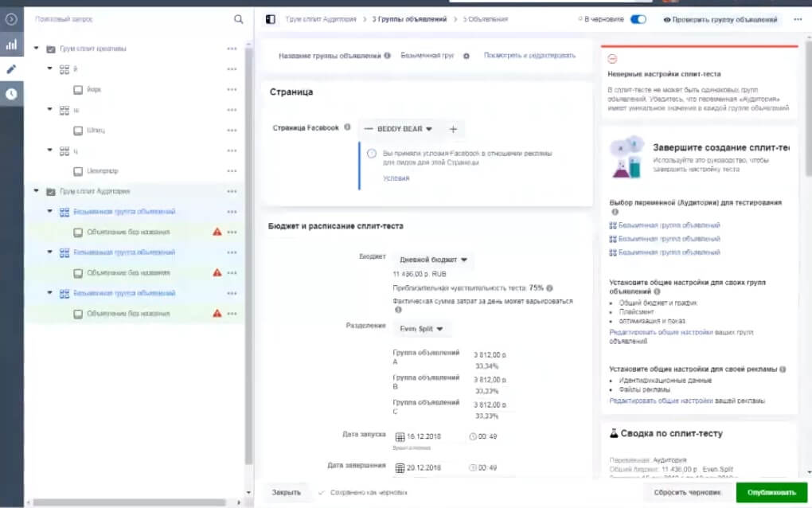This screenshot has width=812, height=508.
Task: Click the campaign tree horizontal scrollbar
Action: coord(130,502)
